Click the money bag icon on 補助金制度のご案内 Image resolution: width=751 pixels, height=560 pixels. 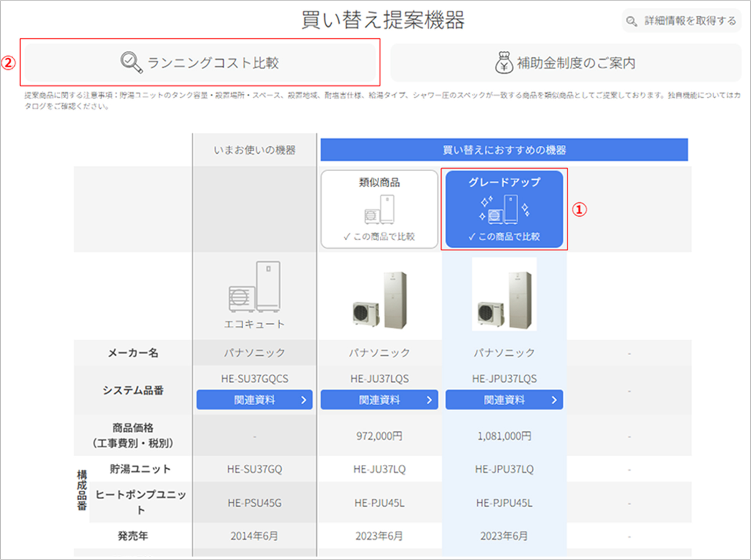(x=503, y=63)
